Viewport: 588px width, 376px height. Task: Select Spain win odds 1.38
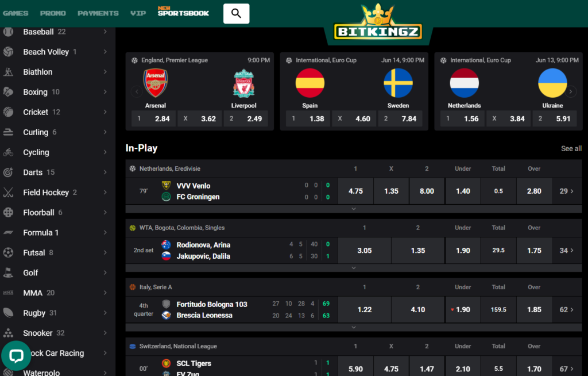308,118
